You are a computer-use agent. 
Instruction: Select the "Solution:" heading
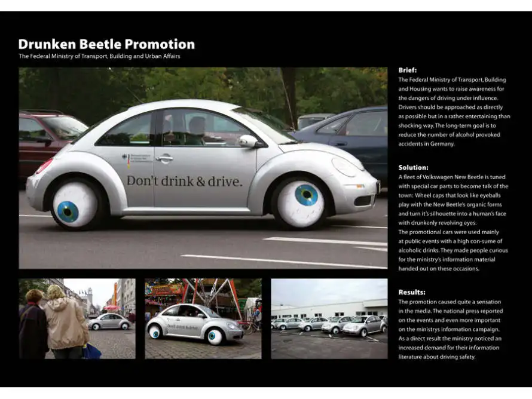point(413,168)
